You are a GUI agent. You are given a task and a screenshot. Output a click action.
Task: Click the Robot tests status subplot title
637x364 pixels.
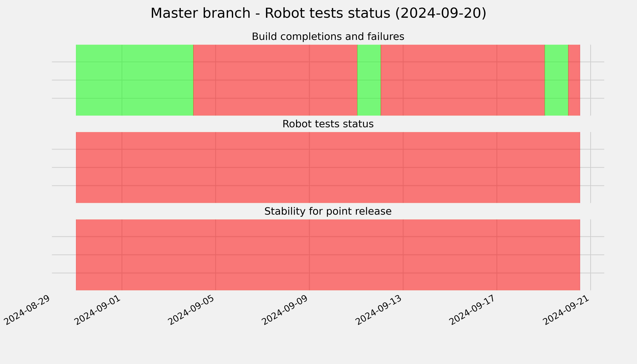pyautogui.click(x=328, y=124)
